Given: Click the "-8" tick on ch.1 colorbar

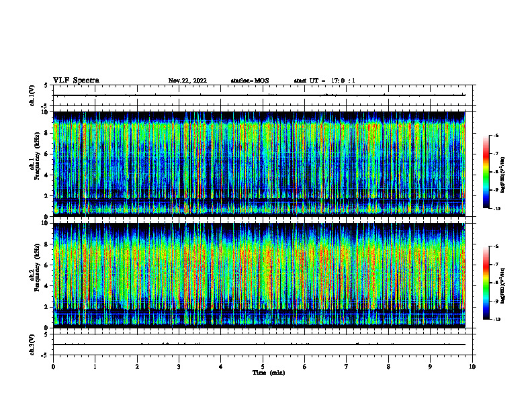Looking at the screenshot, I should 496,172.
